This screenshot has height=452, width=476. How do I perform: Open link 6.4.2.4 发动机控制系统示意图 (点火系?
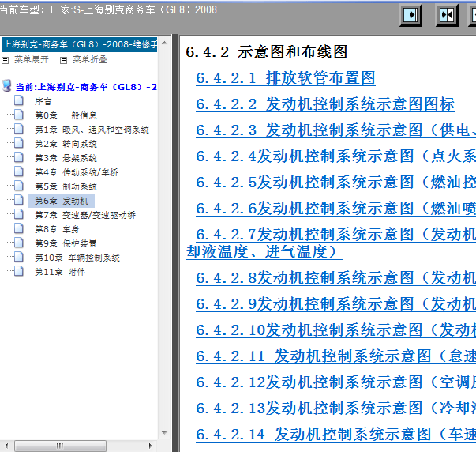(335, 156)
